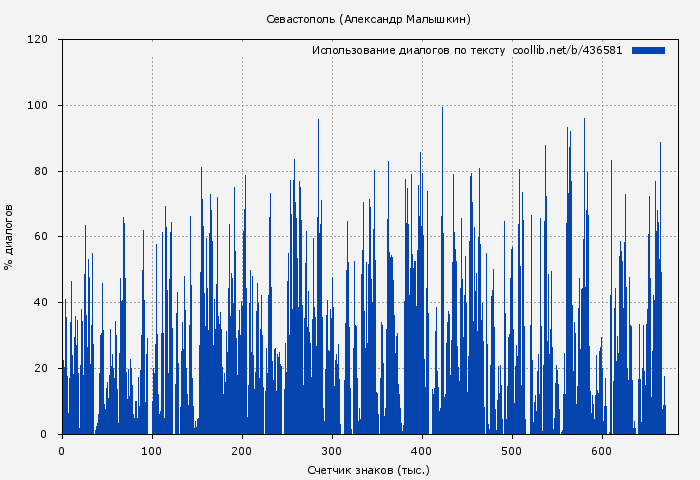Select the 120 tick on vertical axis

(x=38, y=40)
